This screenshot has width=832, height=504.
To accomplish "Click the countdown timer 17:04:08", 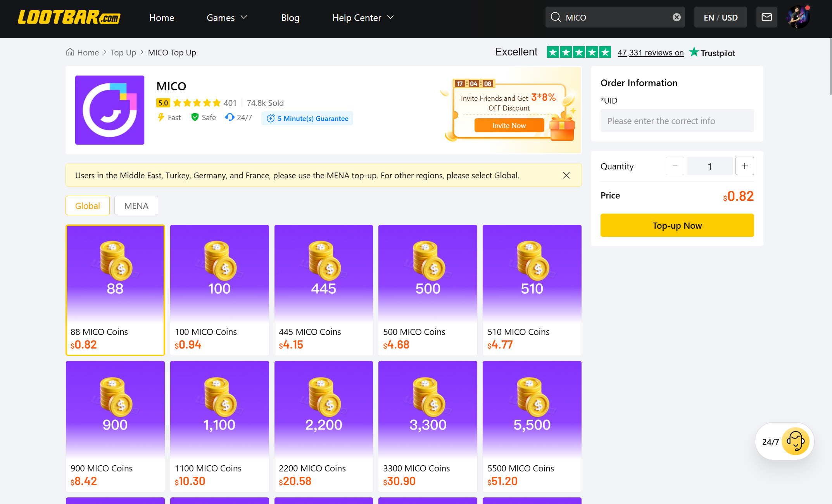I will click(x=474, y=83).
